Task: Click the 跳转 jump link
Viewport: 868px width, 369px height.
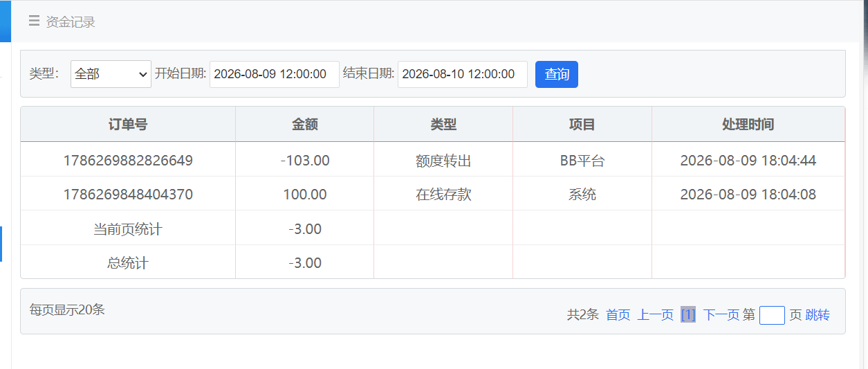Action: (818, 315)
